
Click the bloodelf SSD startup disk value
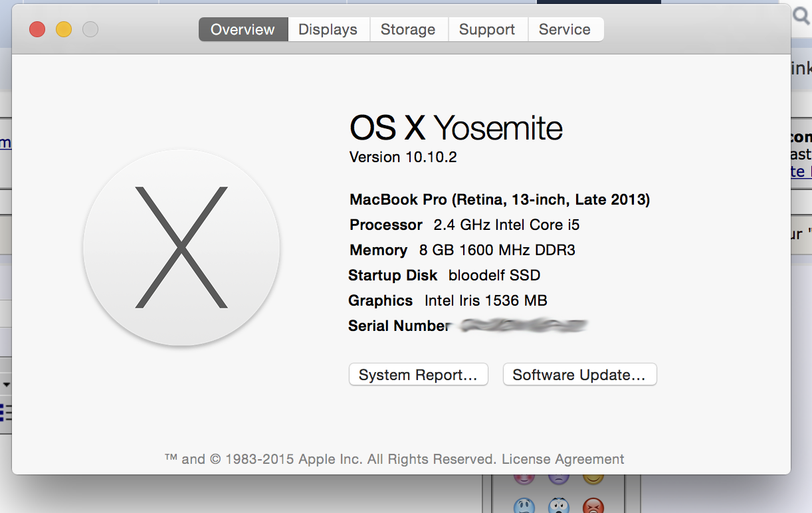pyautogui.click(x=494, y=275)
